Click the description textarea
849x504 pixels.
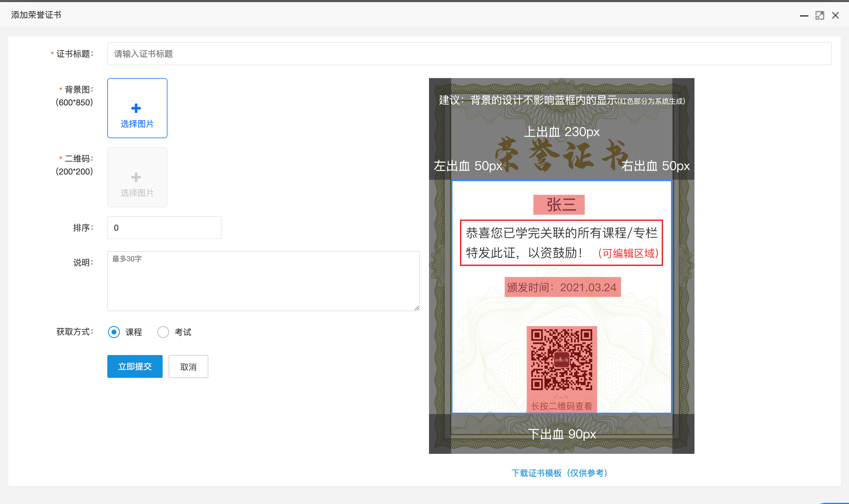point(263,281)
